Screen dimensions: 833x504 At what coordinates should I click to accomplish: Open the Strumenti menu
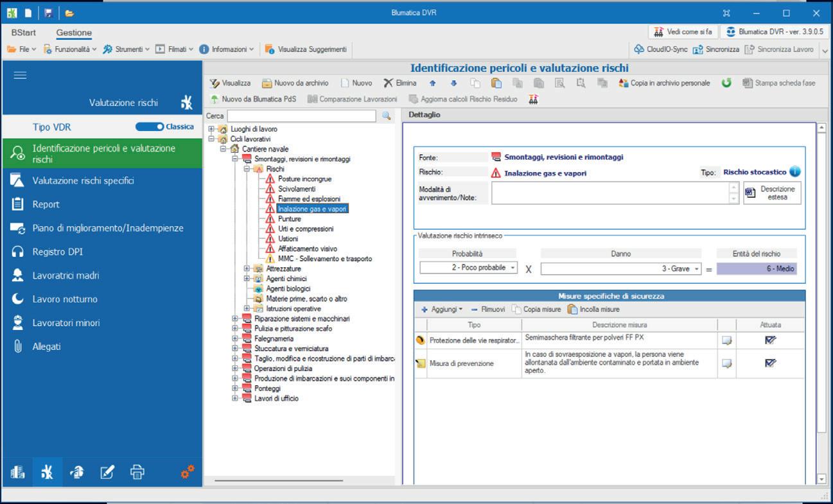tap(127, 49)
